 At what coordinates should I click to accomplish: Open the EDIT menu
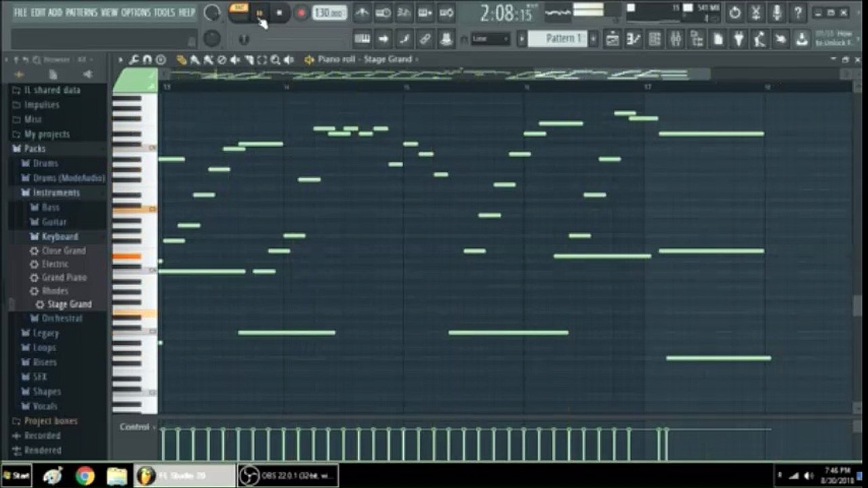click(38, 13)
